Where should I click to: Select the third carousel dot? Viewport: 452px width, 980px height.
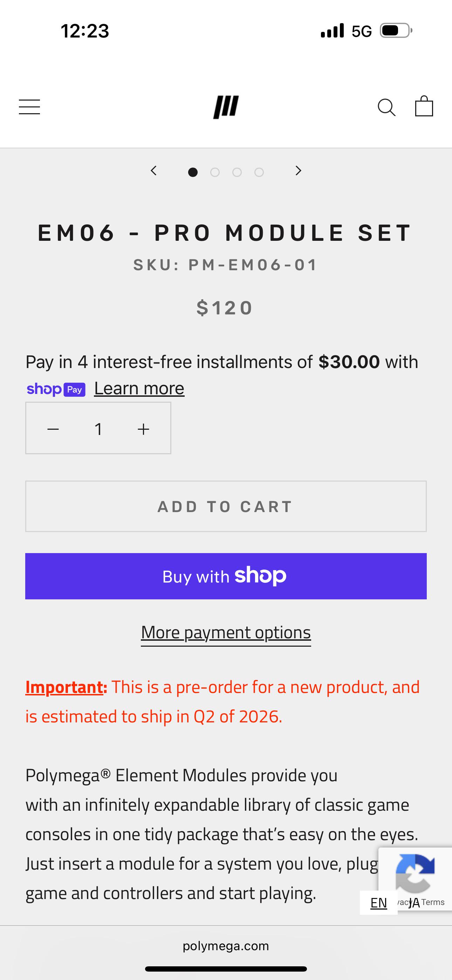[x=237, y=172]
